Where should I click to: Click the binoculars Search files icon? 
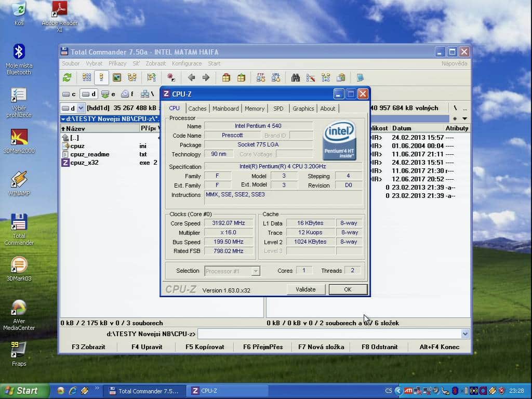[296, 78]
